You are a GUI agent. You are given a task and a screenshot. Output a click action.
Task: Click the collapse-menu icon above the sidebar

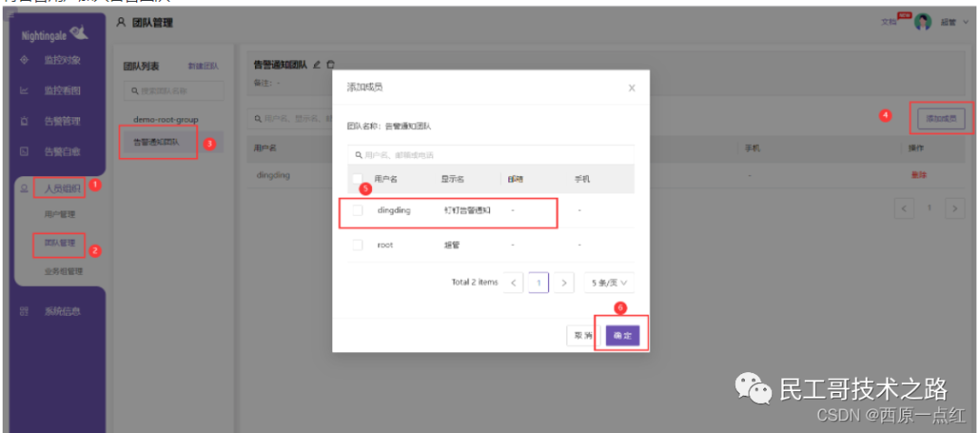click(x=13, y=13)
